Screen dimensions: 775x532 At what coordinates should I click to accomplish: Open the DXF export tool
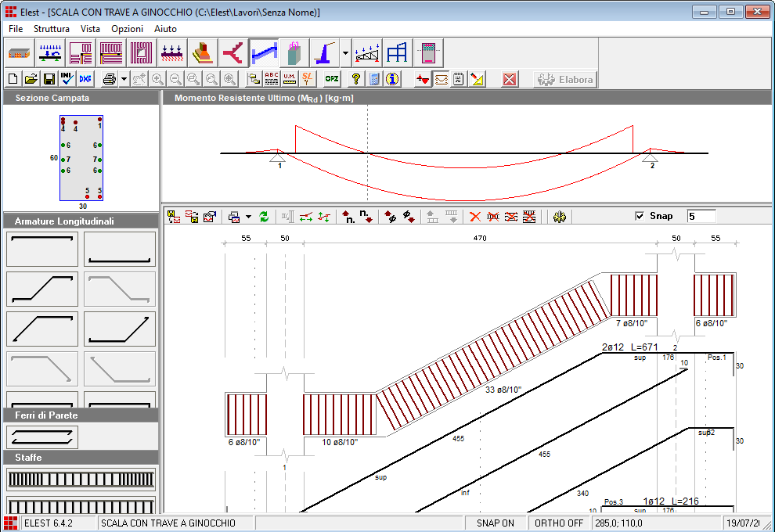pyautogui.click(x=85, y=79)
